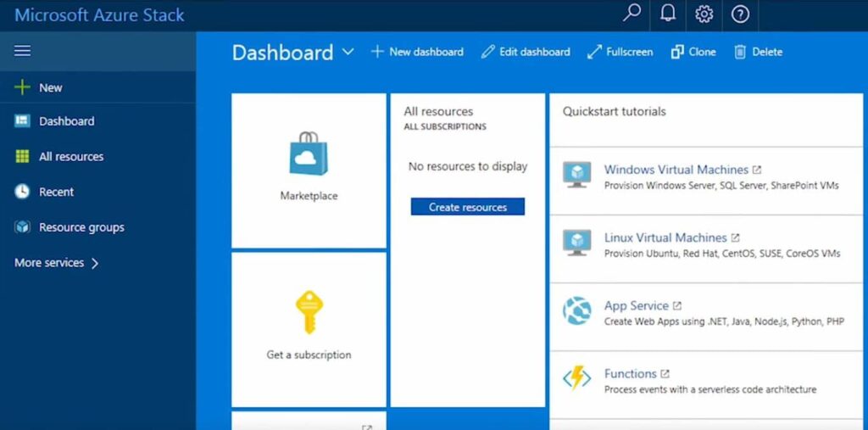This screenshot has width=868, height=430.
Task: Open the Marketplace shopping bag tile
Action: [x=309, y=170]
